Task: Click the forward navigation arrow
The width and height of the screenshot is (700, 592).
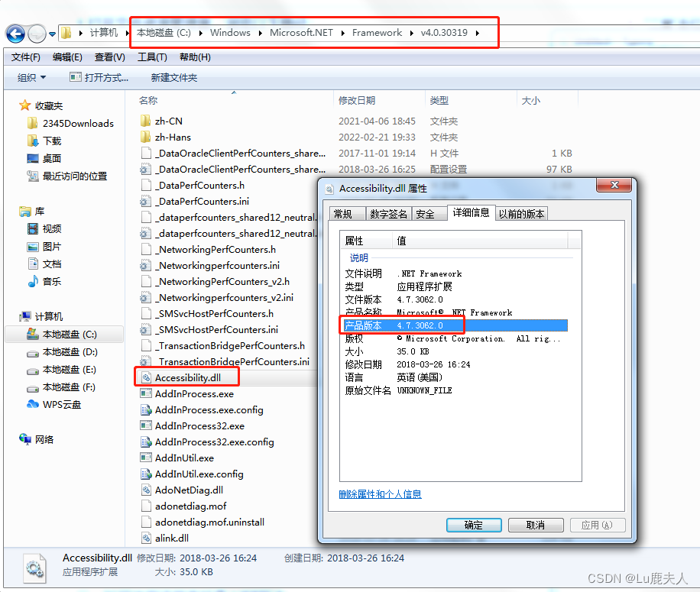Action: 37,34
